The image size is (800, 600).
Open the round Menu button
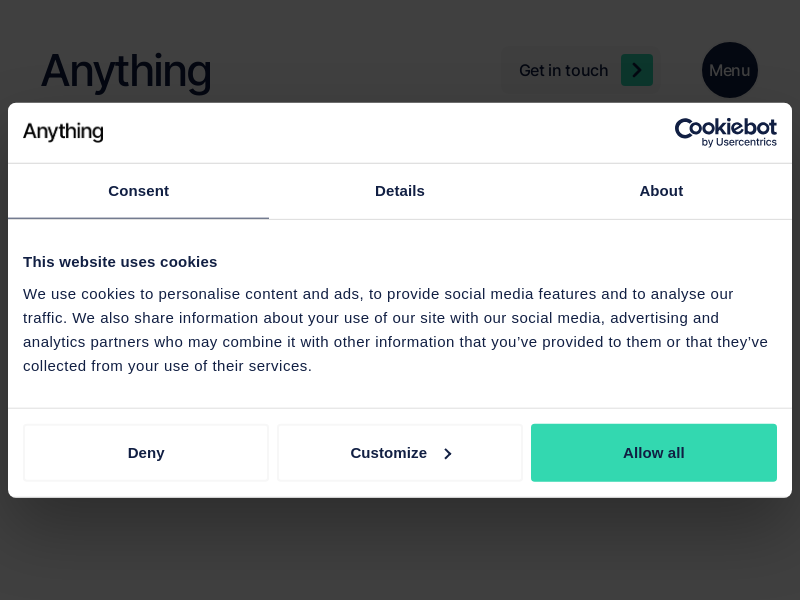[x=730, y=70]
